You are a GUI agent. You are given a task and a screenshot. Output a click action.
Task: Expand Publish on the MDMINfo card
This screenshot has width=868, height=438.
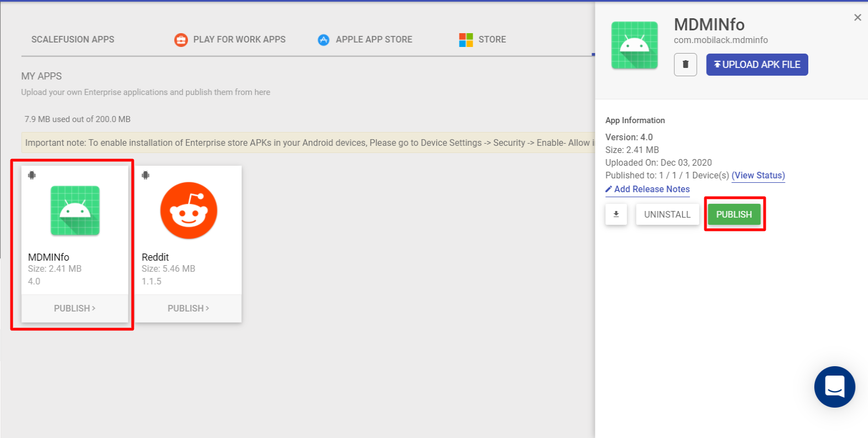[75, 308]
